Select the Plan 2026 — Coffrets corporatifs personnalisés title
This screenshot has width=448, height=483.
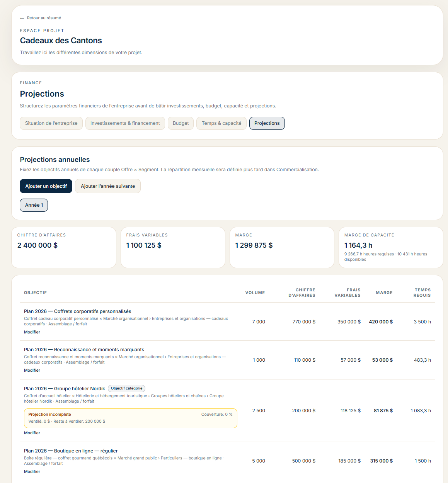(78, 311)
